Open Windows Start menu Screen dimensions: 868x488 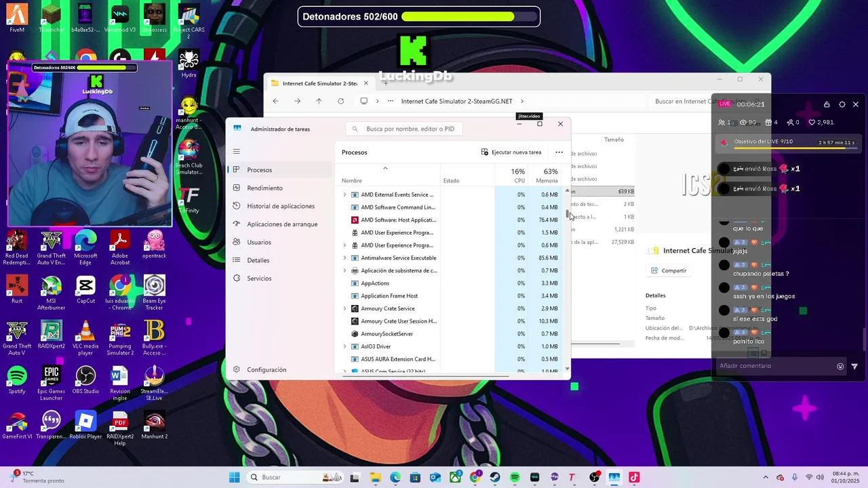tap(234, 477)
